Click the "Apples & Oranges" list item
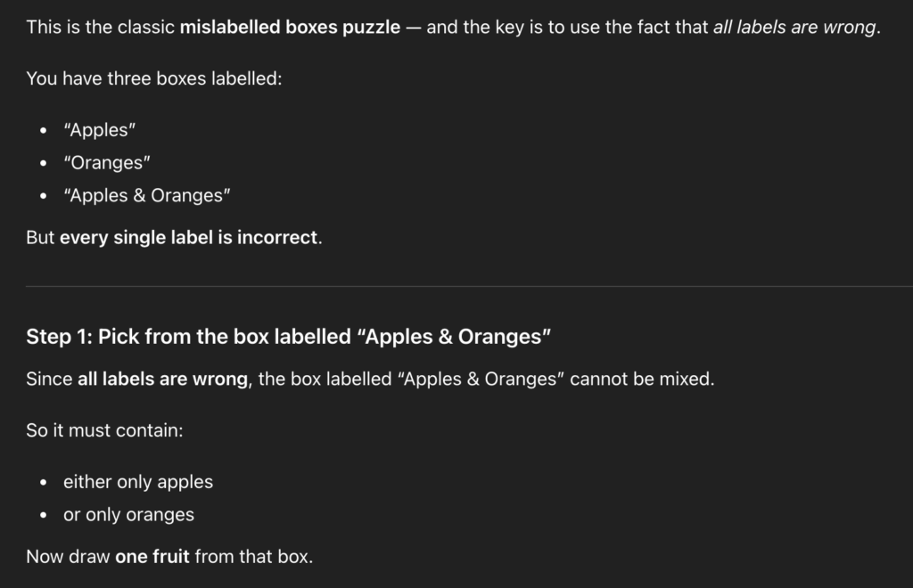913x588 pixels. [147, 195]
